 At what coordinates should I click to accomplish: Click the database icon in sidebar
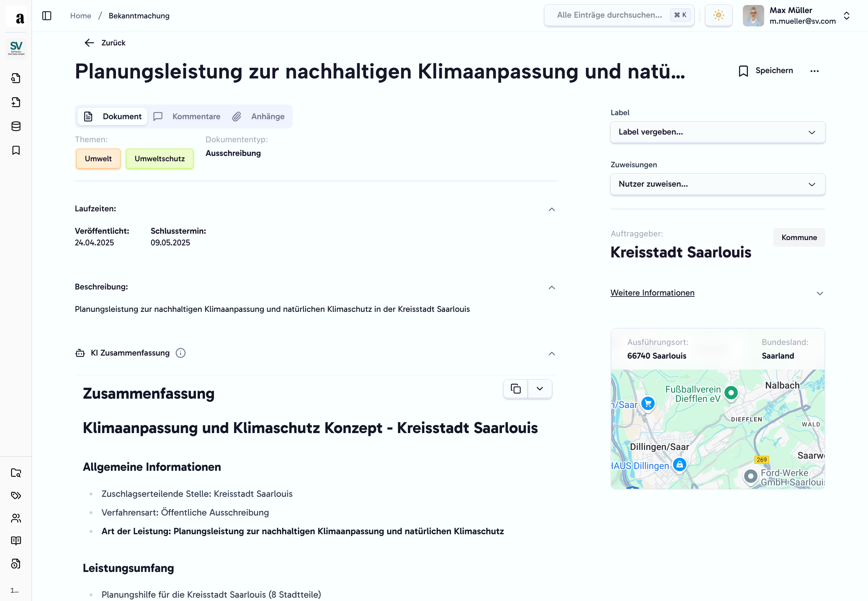tap(16, 126)
